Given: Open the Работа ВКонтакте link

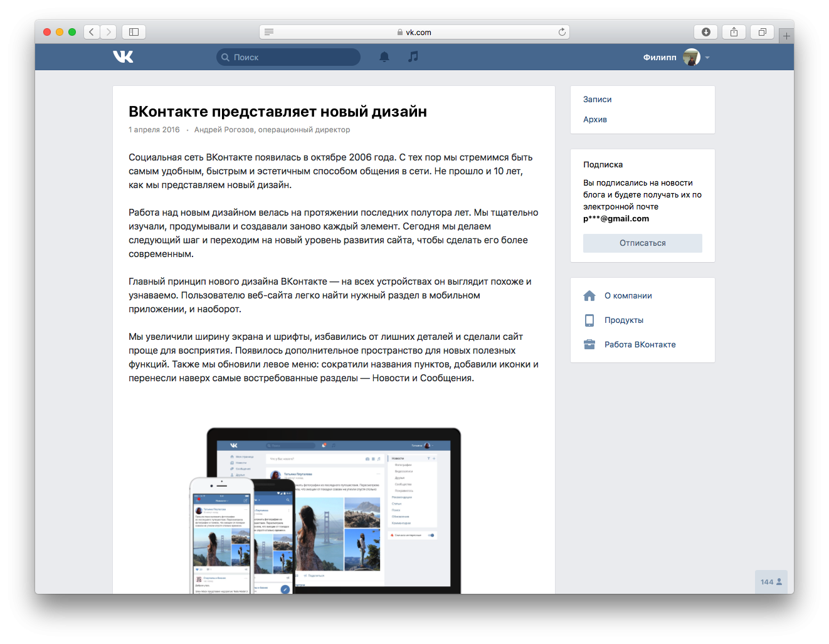Looking at the screenshot, I should click(x=640, y=344).
